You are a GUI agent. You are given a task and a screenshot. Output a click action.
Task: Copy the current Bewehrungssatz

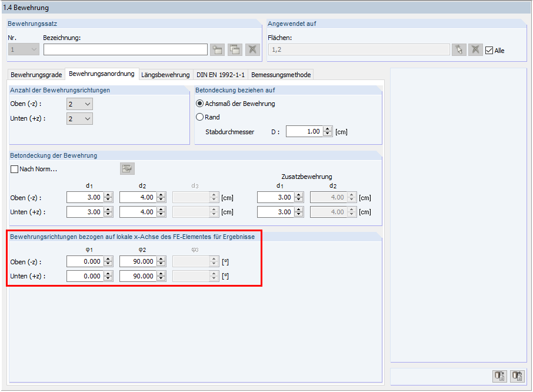(234, 49)
